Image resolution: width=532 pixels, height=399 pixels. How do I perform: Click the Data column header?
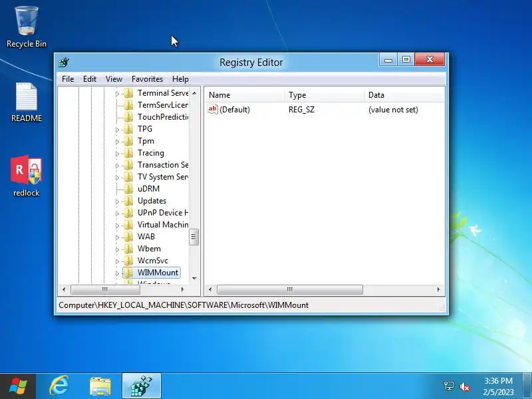click(405, 95)
